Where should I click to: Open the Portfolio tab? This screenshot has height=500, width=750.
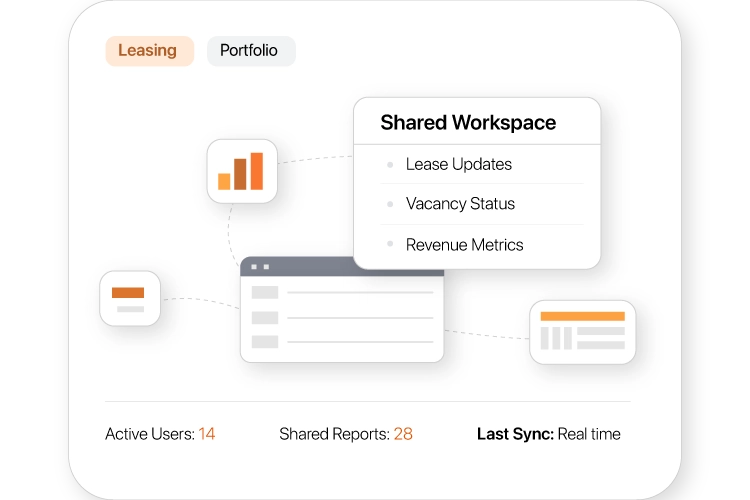pos(250,51)
